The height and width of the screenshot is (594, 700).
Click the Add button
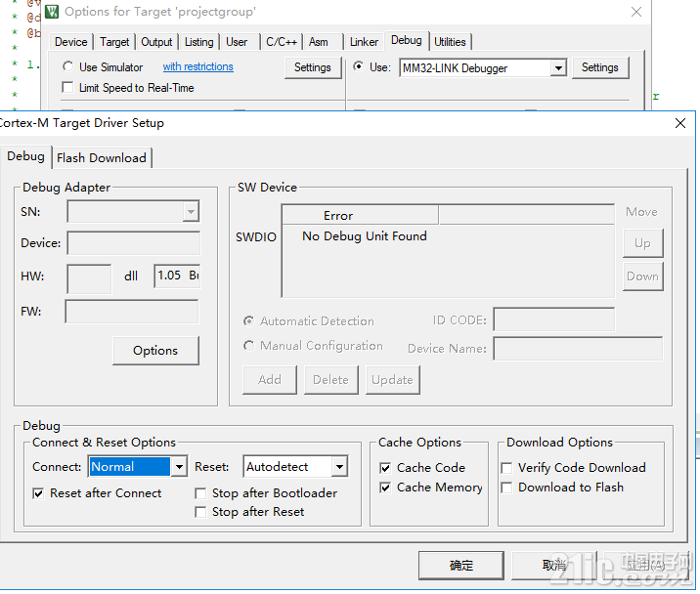(270, 380)
